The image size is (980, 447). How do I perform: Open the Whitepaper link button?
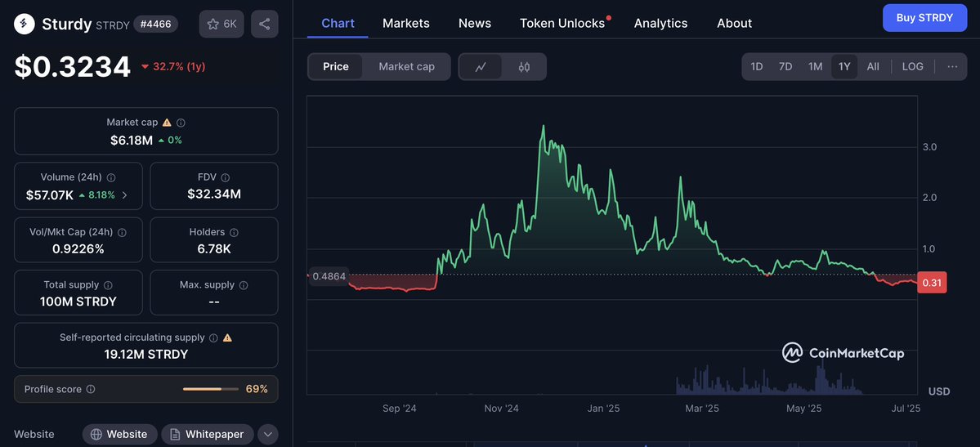[x=208, y=434]
